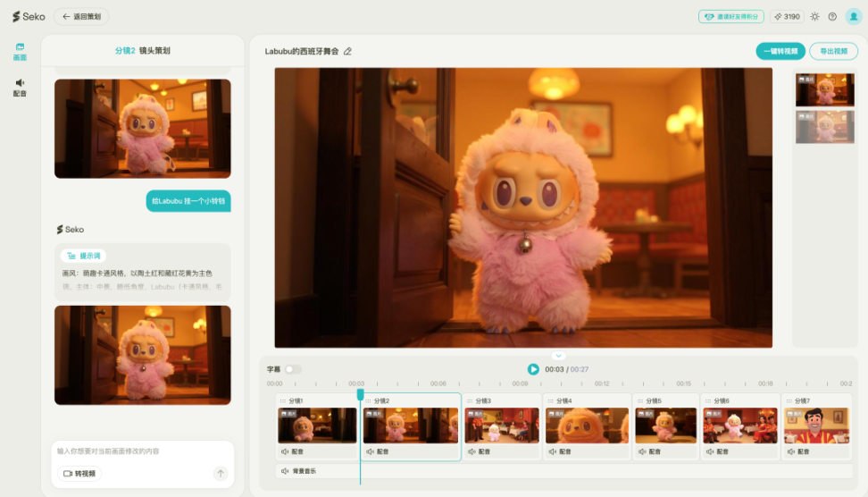
Task: Expand the 提示词 prompt card
Action: (x=86, y=256)
